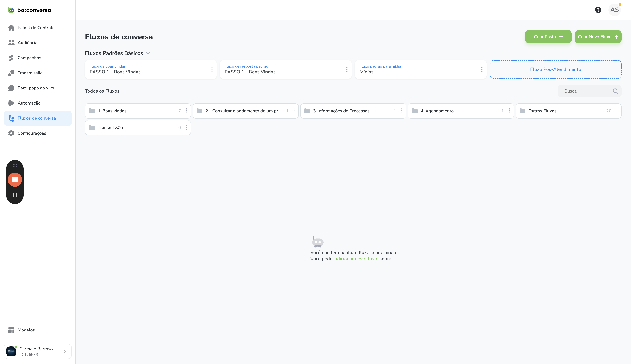Click the adicionar novo fluxo link
The image size is (631, 364).
pos(355,259)
